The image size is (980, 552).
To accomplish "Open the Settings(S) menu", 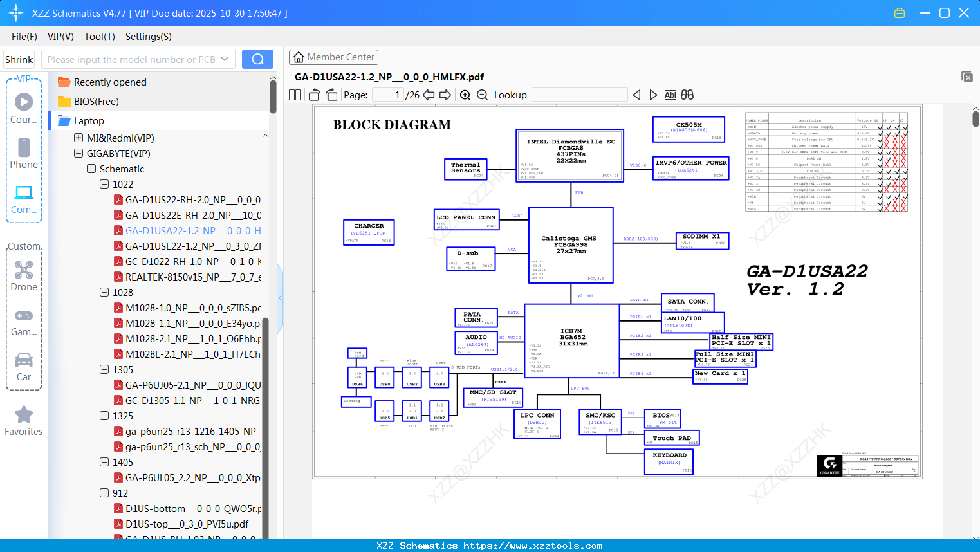I will tap(149, 37).
